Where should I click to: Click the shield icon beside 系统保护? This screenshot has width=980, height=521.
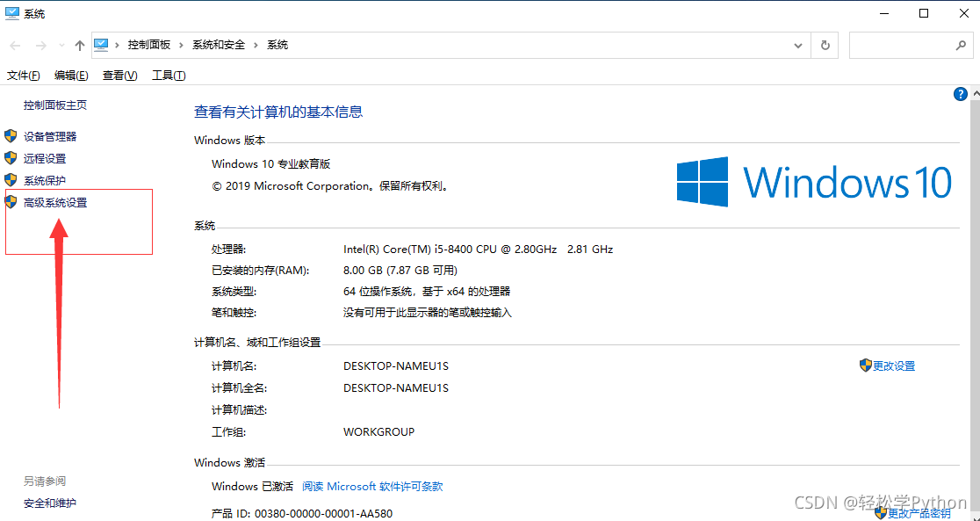click(x=11, y=180)
